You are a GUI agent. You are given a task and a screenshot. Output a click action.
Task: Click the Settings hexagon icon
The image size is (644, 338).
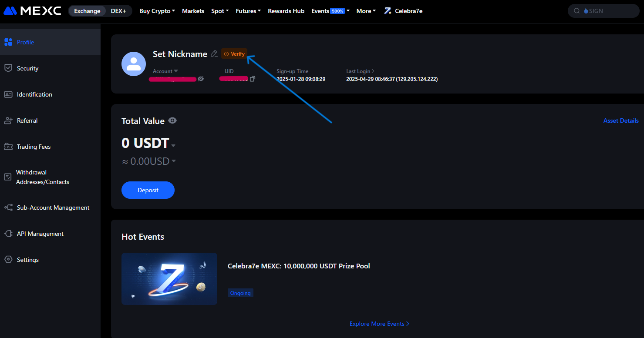click(x=8, y=260)
